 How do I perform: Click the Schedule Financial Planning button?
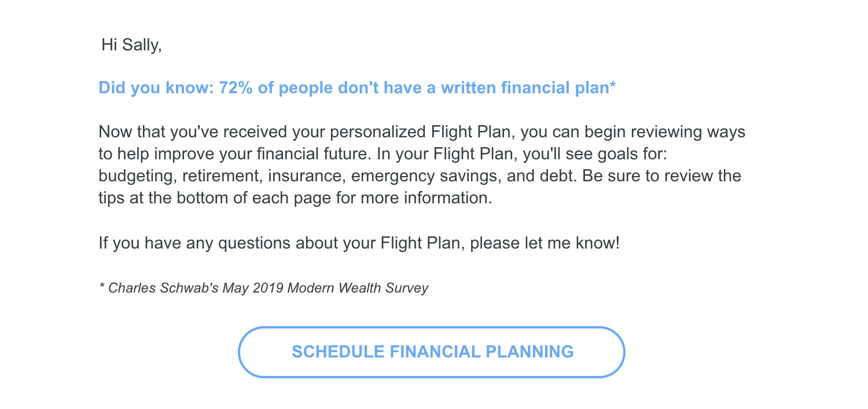(x=432, y=352)
